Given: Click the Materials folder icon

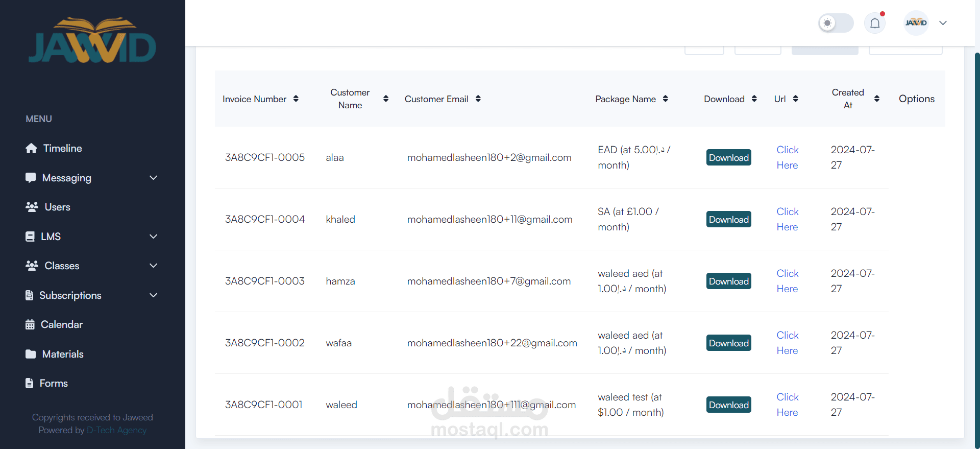Looking at the screenshot, I should click(31, 354).
